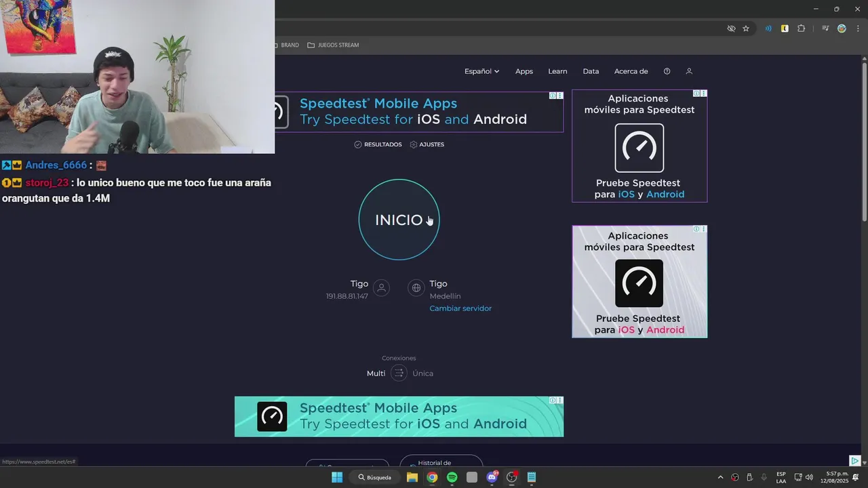This screenshot has height=488, width=868.
Task: Click the help question mark icon
Action: [667, 71]
